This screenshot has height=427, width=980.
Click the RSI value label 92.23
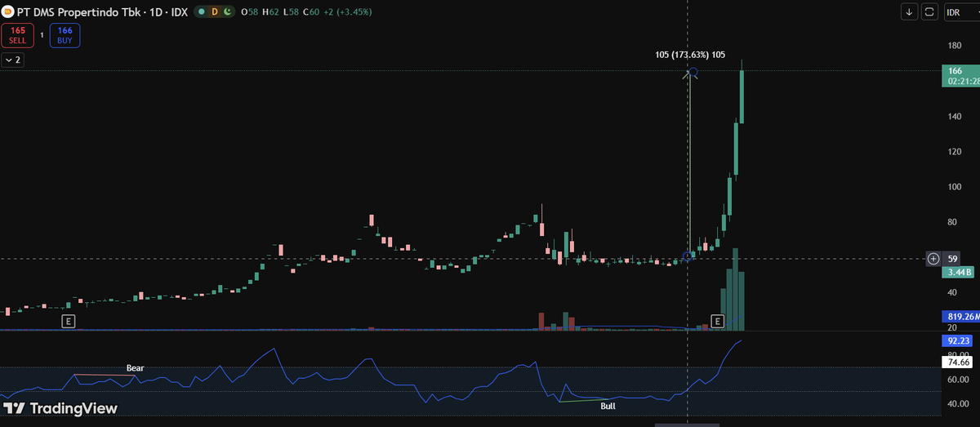959,340
